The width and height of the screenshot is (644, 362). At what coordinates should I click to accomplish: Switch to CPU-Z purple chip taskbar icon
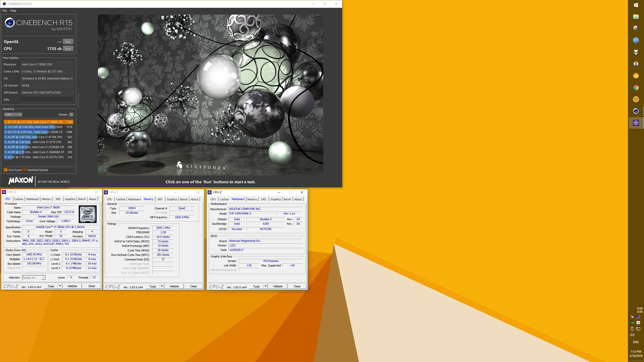pyautogui.click(x=636, y=123)
